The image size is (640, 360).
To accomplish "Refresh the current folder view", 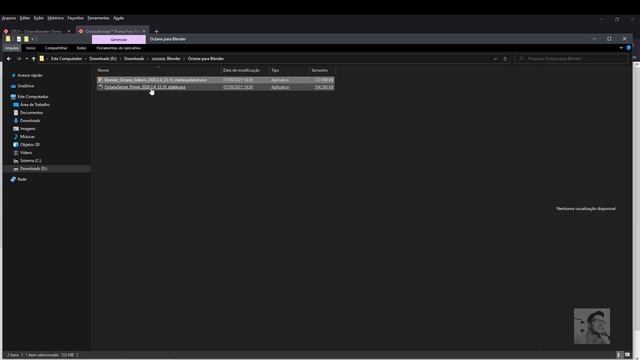I will click(x=505, y=59).
